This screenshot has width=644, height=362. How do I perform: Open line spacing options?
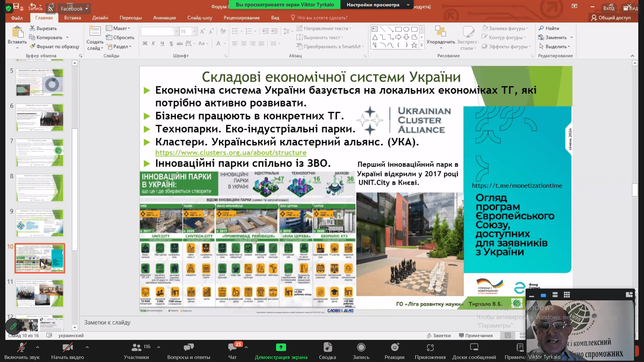(288, 31)
